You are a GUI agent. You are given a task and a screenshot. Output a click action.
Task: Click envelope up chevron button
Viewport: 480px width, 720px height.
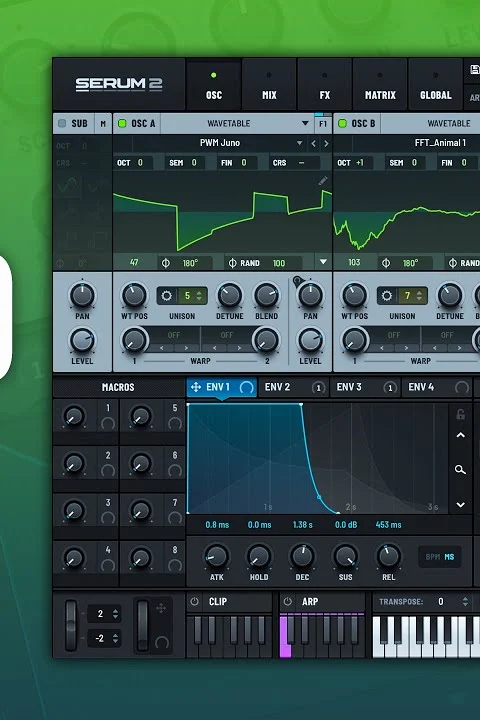(x=460, y=435)
